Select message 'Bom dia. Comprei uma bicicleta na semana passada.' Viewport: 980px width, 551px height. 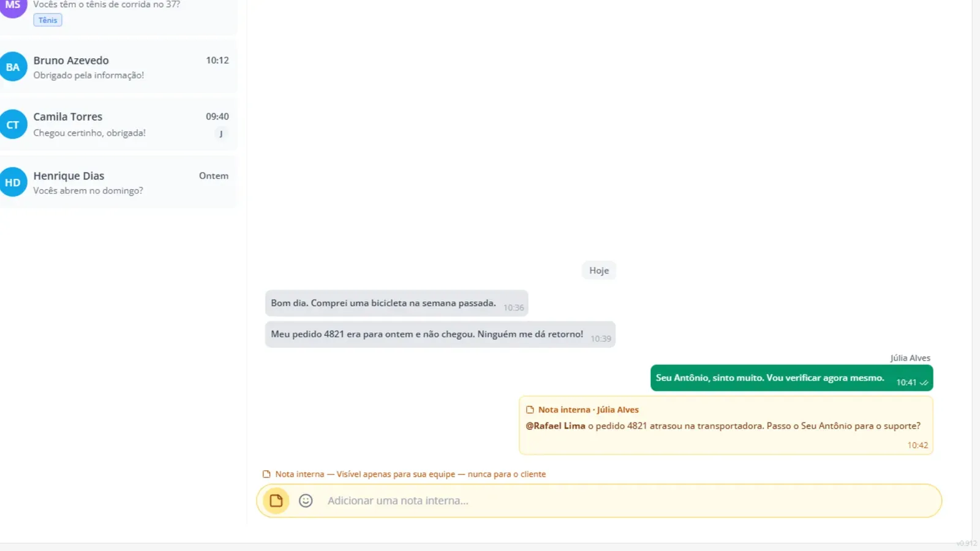point(396,303)
